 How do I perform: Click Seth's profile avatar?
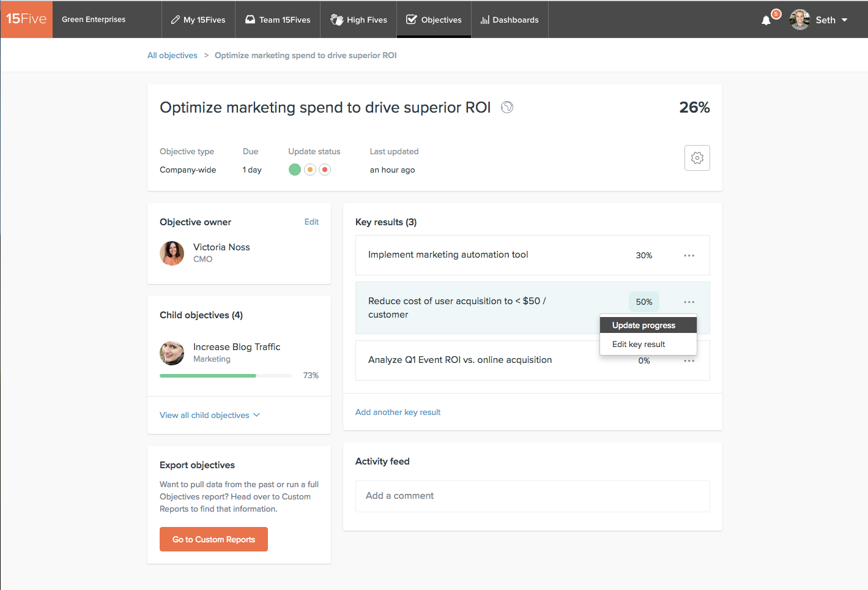coord(799,20)
